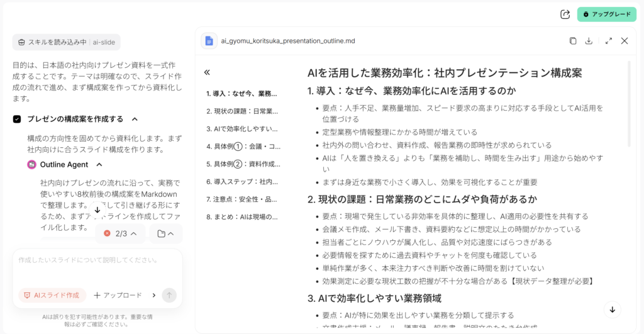Click bullet 定型業務や情報整理にかかる時間が増えている

point(399,132)
